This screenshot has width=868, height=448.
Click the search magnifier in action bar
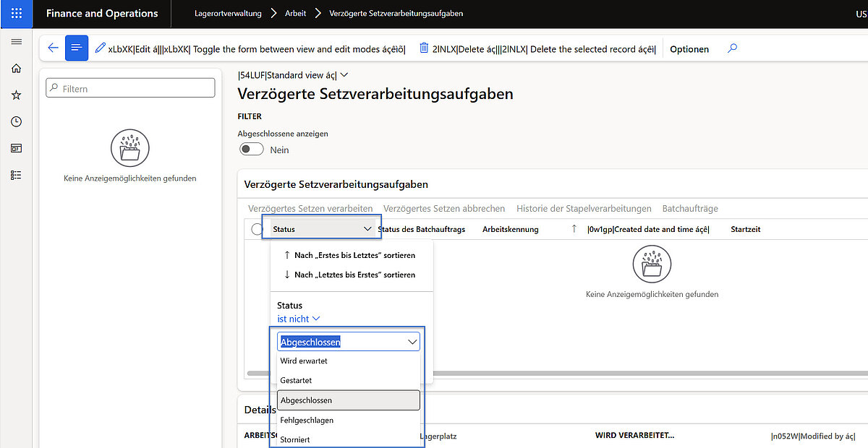(x=732, y=48)
